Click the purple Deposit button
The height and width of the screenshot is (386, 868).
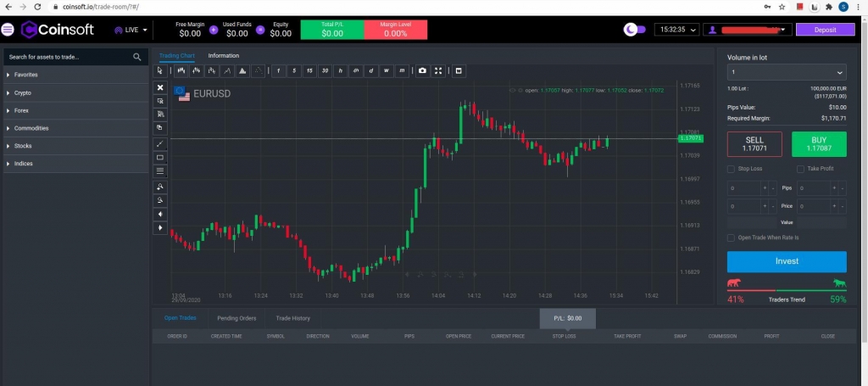pyautogui.click(x=826, y=30)
